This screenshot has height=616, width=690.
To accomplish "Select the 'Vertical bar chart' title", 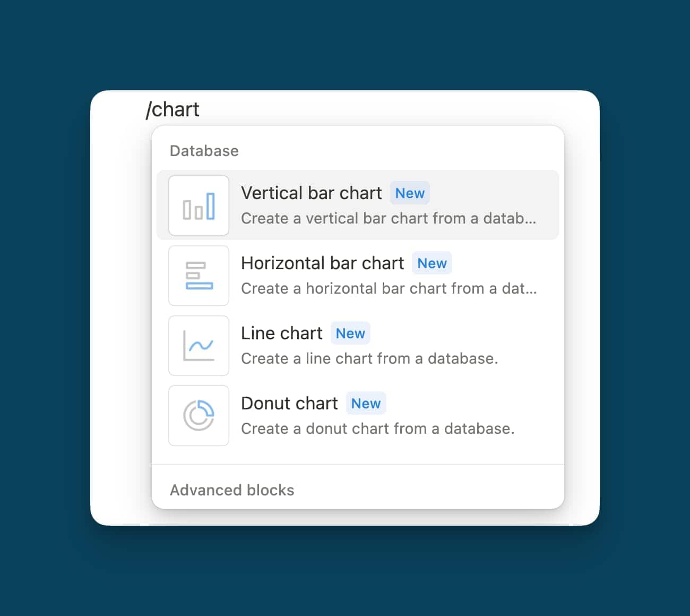I will (x=311, y=193).
